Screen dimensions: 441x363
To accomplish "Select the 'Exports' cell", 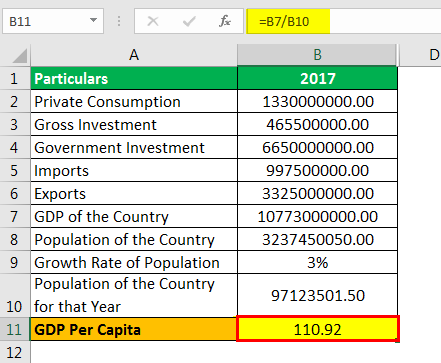I will (x=134, y=193).
